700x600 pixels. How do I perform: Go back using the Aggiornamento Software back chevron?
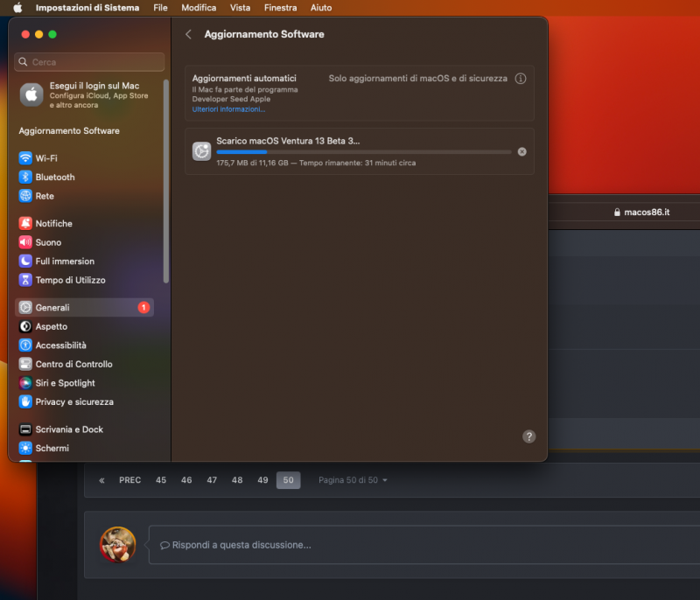click(x=188, y=33)
